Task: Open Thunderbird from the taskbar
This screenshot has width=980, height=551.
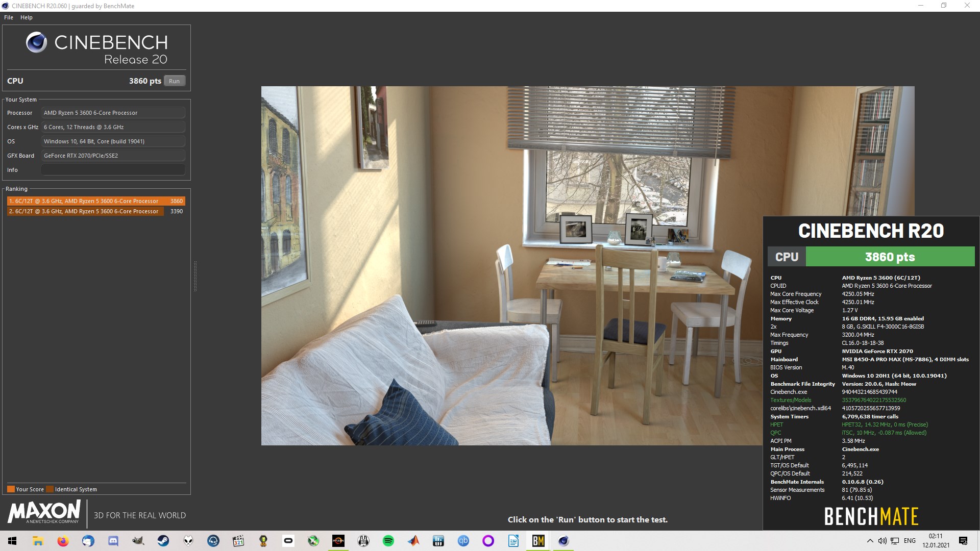Action: (x=88, y=541)
